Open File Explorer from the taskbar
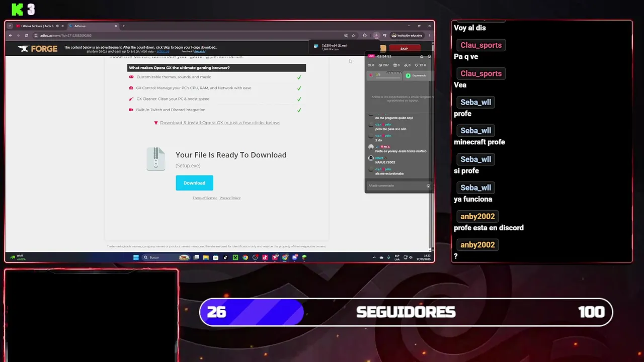The image size is (644, 362). coord(206,257)
